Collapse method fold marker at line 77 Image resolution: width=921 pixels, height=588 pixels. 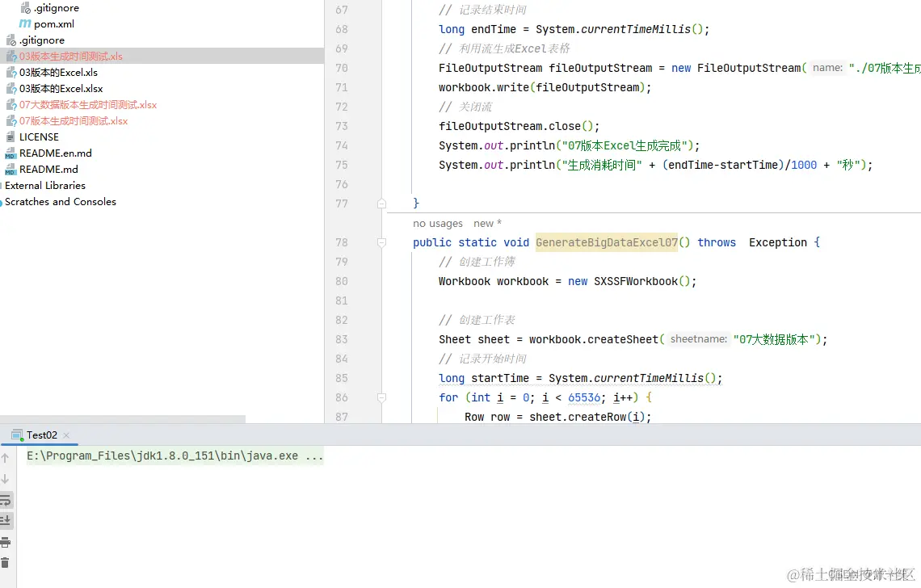pyautogui.click(x=382, y=204)
